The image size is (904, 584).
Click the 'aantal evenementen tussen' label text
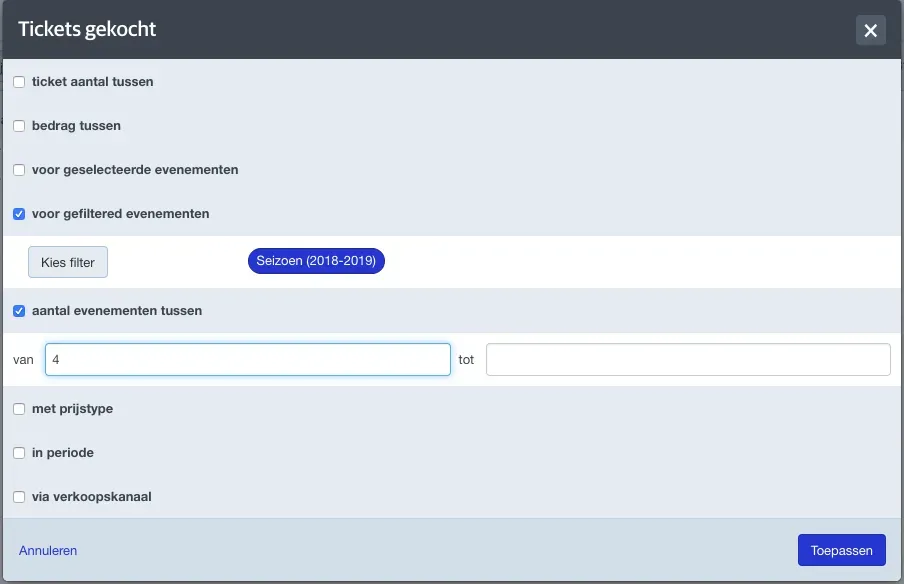coord(117,311)
